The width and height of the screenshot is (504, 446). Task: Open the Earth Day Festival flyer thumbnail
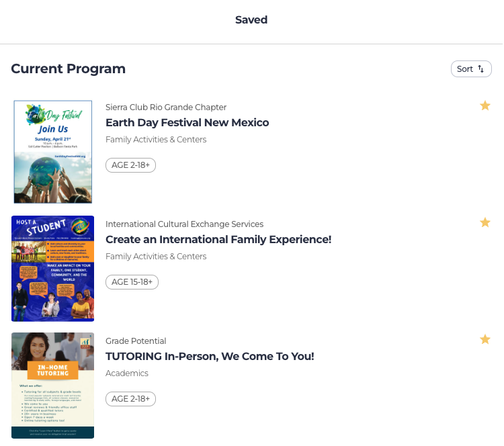pyautogui.click(x=53, y=152)
